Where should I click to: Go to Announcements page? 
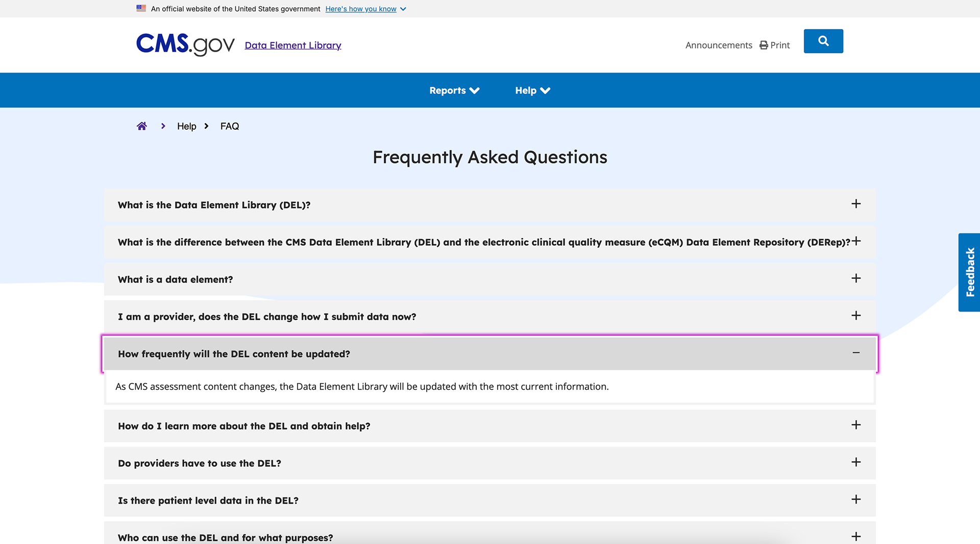pos(719,45)
